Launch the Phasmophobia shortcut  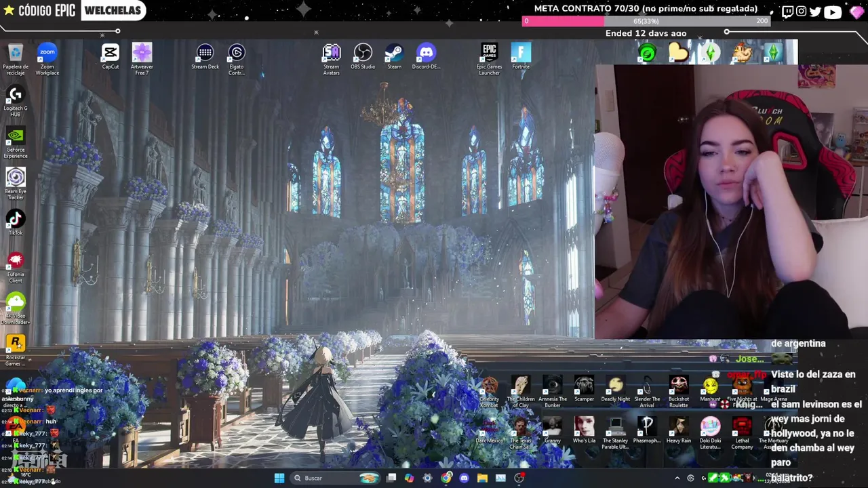[647, 430]
